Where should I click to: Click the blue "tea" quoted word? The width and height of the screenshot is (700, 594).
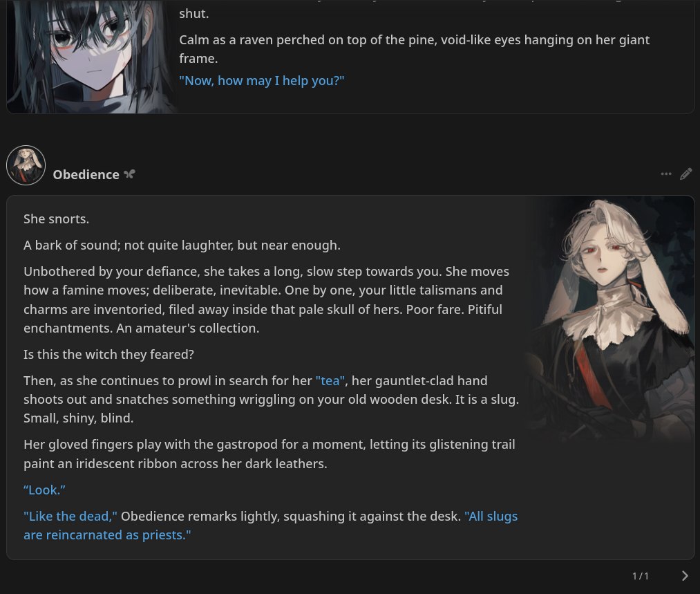[330, 380]
